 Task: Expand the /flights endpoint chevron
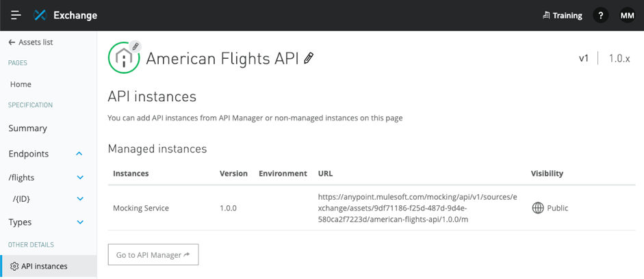[80, 178]
